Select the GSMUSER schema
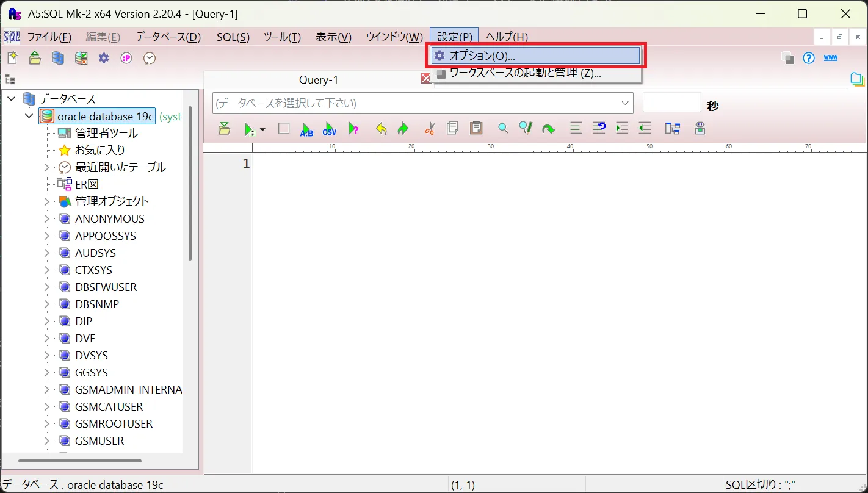This screenshot has width=868, height=493. point(99,441)
